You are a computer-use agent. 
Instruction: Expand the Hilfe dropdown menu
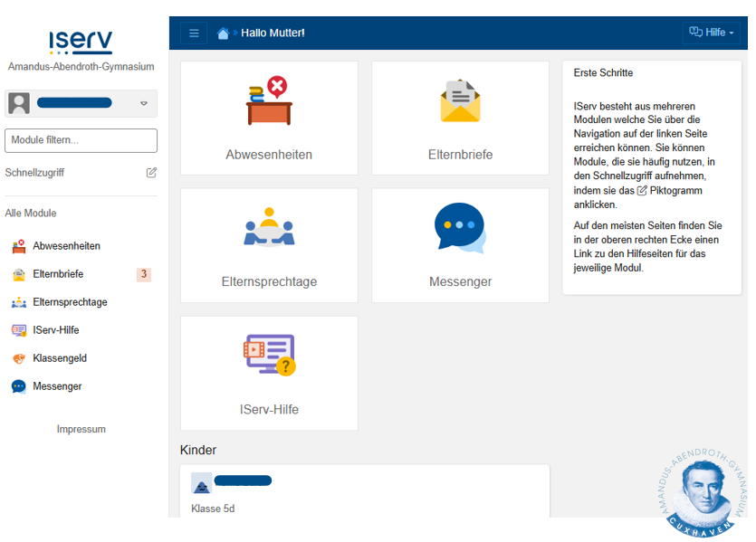point(711,33)
